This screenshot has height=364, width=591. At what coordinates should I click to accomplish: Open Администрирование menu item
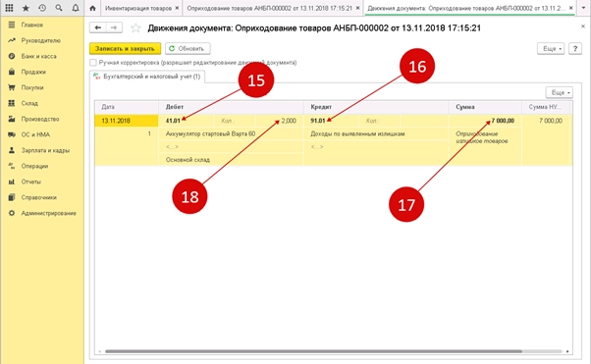click(x=49, y=213)
